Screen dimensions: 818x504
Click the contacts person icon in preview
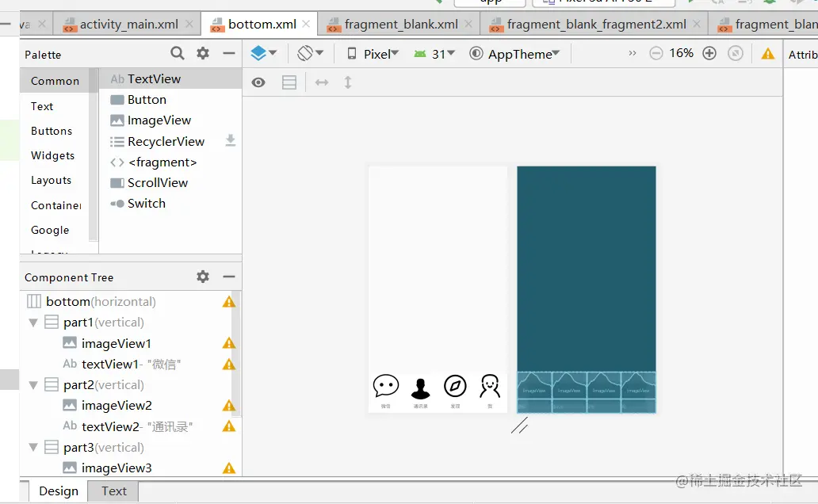click(x=420, y=388)
